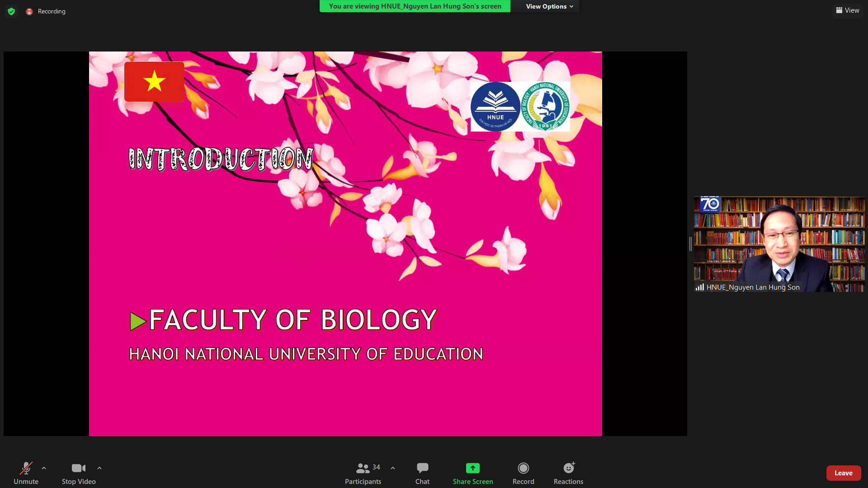The image size is (868, 488).
Task: Open the View layout menu
Action: pos(848,10)
